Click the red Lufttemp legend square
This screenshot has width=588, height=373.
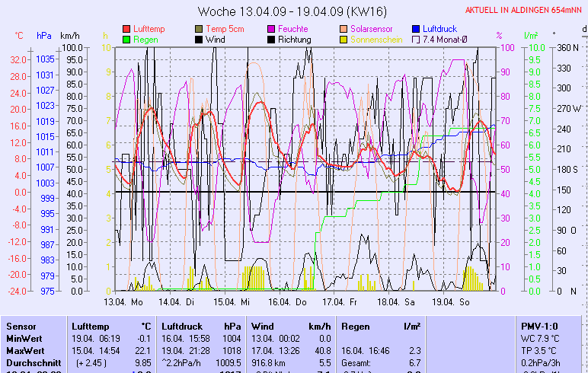pyautogui.click(x=126, y=29)
